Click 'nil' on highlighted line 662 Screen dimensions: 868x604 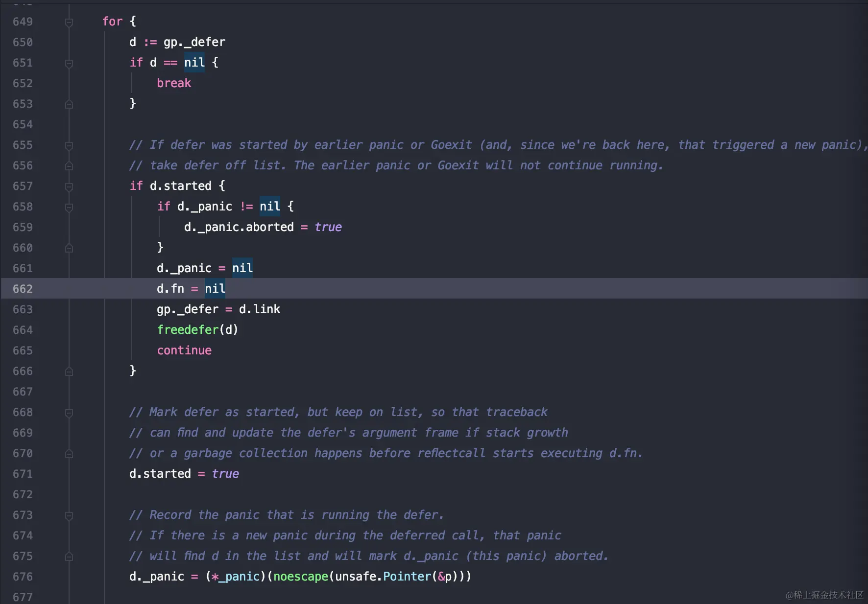[x=215, y=289]
